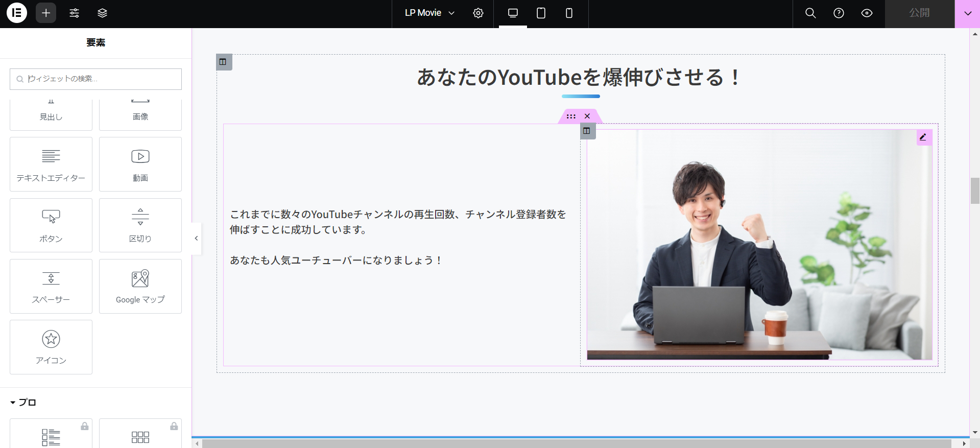The image size is (980, 448).
Task: Select the Google マップ widget
Action: (140, 286)
